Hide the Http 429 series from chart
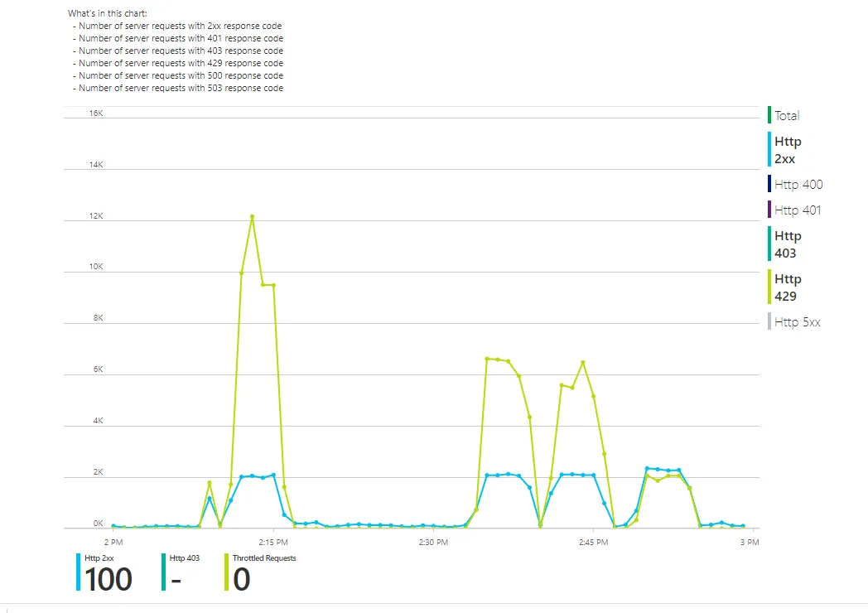The height and width of the screenshot is (613, 868). [787, 287]
